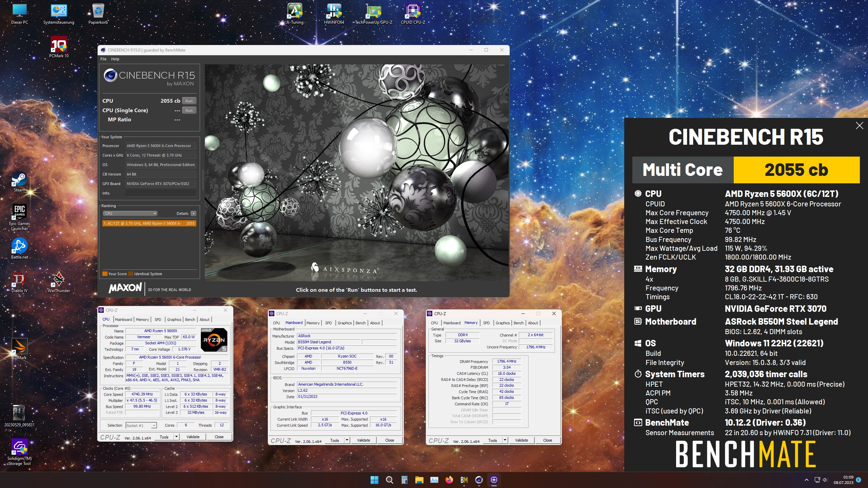
Task: Click Tools button in left CPU-Z window
Action: point(164,437)
